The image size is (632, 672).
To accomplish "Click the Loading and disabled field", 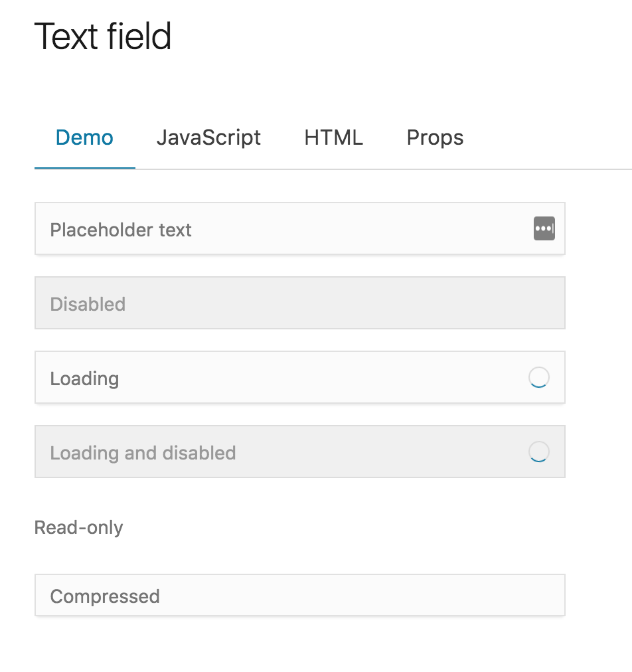I will [266, 452].
